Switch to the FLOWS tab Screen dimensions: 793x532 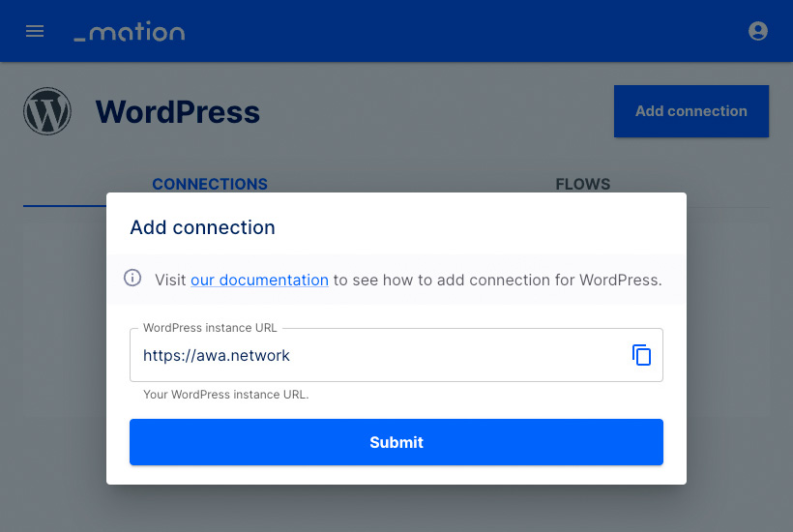(x=582, y=184)
